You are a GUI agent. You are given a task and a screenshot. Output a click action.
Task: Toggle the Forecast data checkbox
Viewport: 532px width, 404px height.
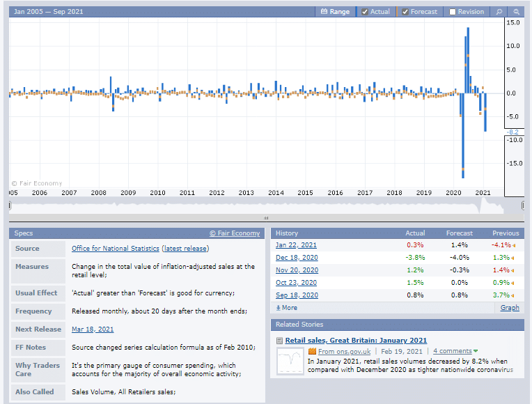405,12
